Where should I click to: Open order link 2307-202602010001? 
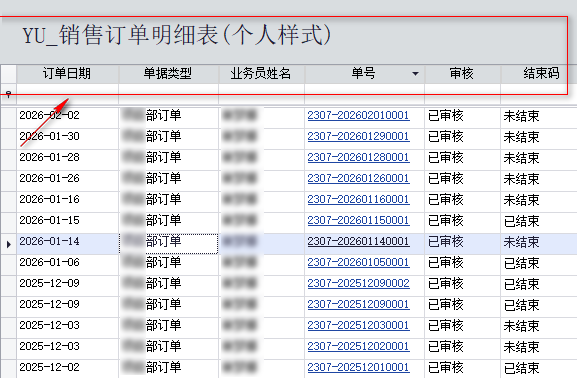point(358,116)
